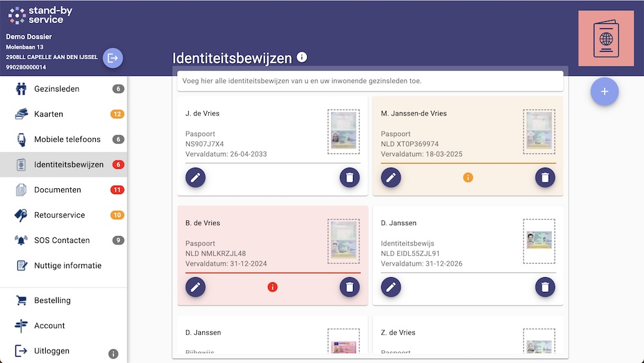This screenshot has width=644, height=363.
Task: Click name 'Z. de Vries' on bottom card
Action: (398, 333)
